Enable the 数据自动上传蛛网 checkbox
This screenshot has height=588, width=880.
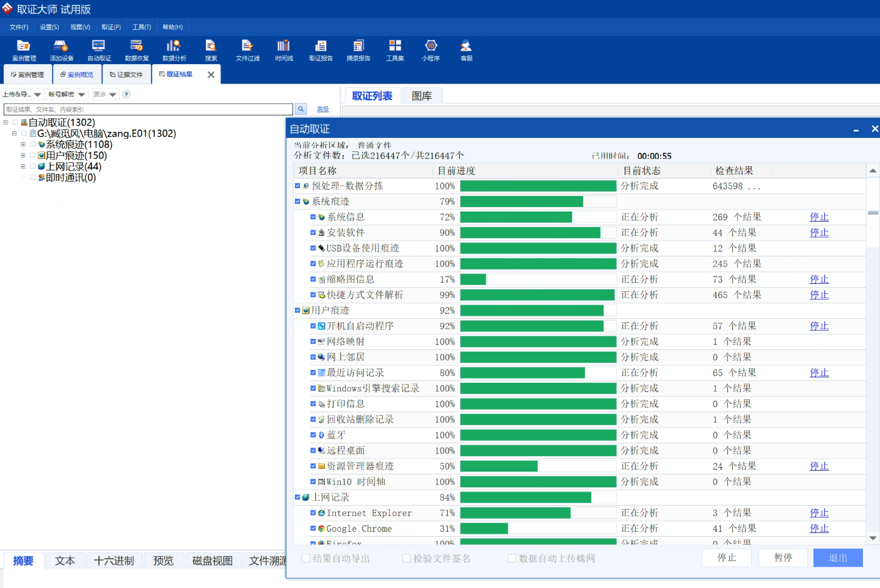[x=512, y=558]
